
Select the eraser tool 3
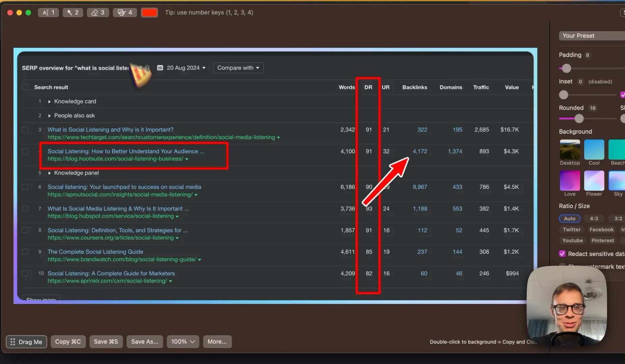98,12
